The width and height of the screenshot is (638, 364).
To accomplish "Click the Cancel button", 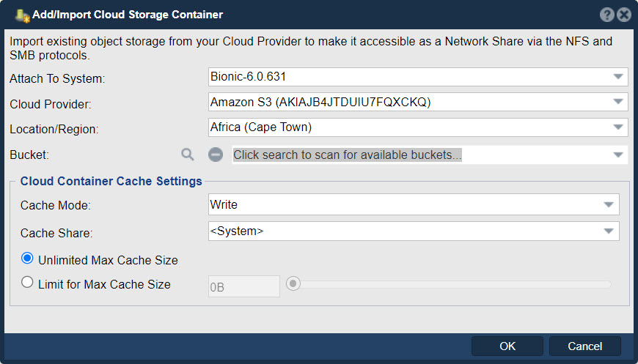I will click(584, 346).
